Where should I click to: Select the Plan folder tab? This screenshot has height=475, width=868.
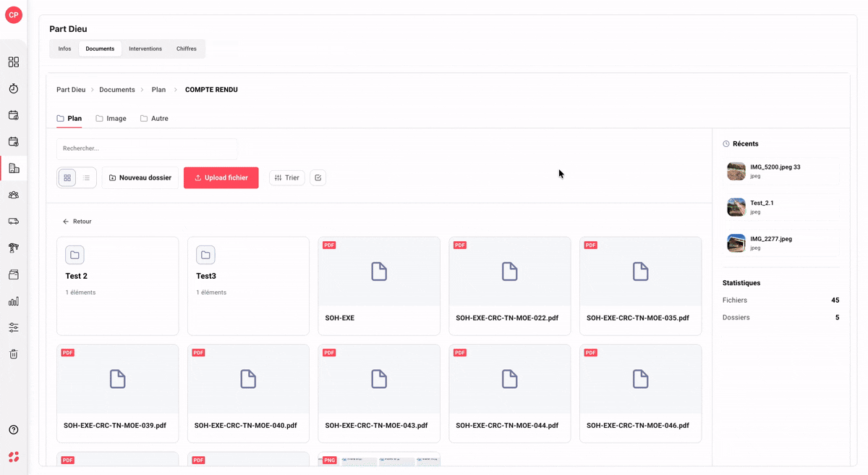[x=69, y=119]
